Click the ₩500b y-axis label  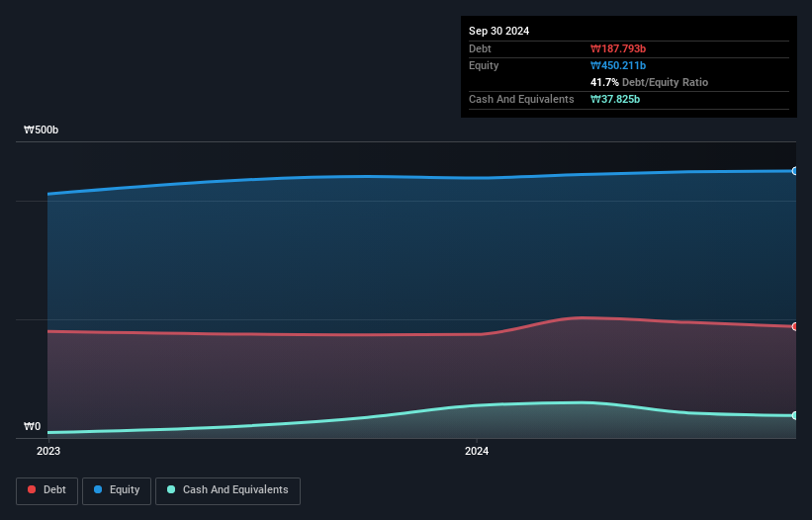point(41,130)
